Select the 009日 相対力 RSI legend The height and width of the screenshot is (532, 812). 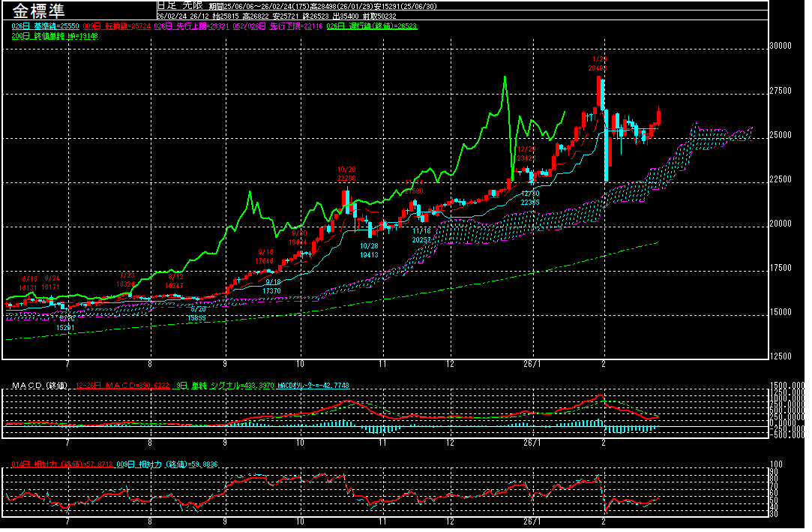pos(163,464)
